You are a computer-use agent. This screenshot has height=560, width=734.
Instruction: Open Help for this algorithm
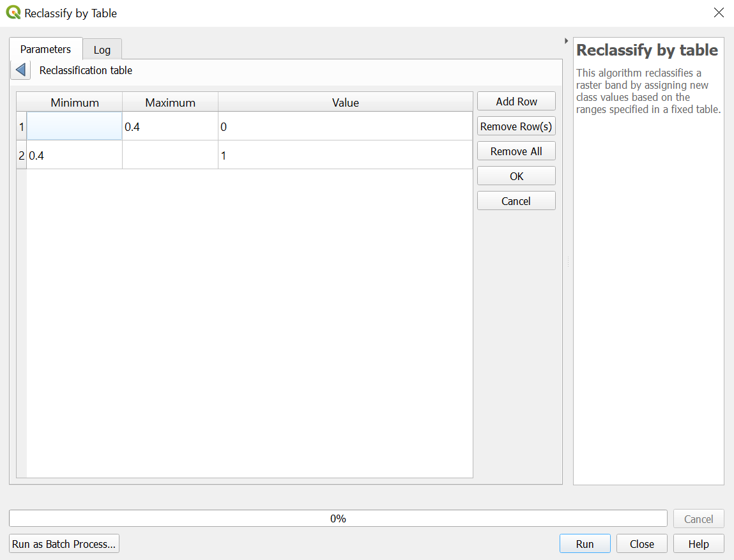698,544
